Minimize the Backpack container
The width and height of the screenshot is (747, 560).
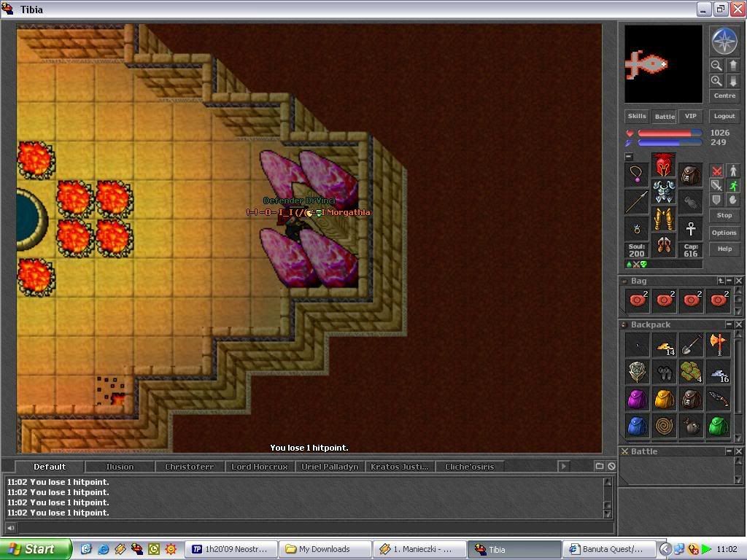729,324
